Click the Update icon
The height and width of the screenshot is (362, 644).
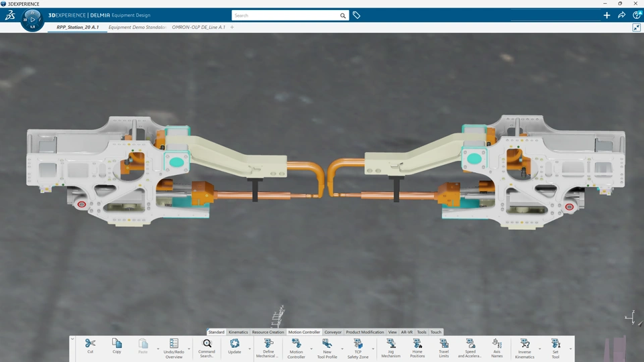coord(235,343)
